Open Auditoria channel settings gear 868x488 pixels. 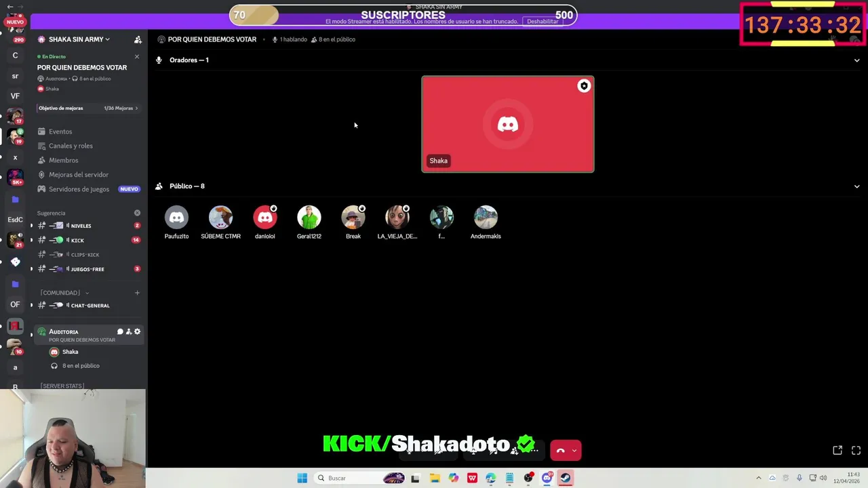137,331
